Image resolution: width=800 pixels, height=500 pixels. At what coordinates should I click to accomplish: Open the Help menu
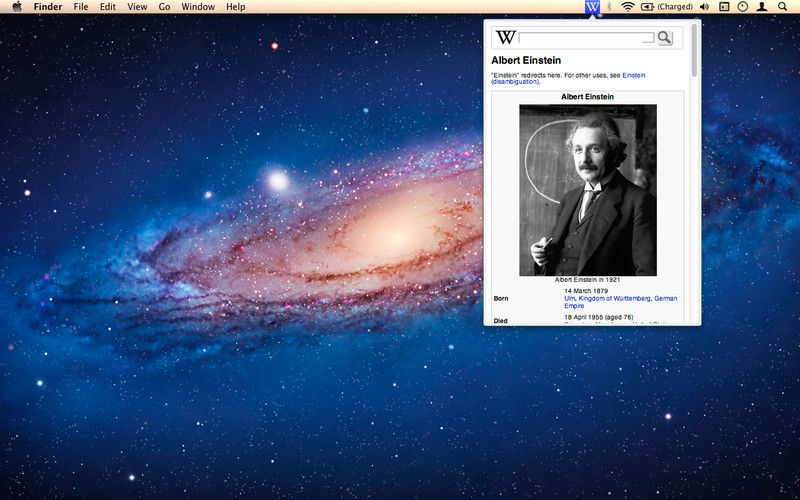click(x=236, y=7)
